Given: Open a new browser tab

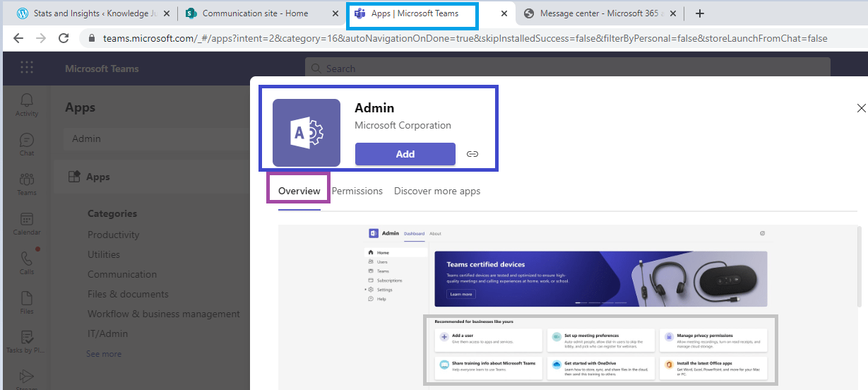Looking at the screenshot, I should coord(700,13).
